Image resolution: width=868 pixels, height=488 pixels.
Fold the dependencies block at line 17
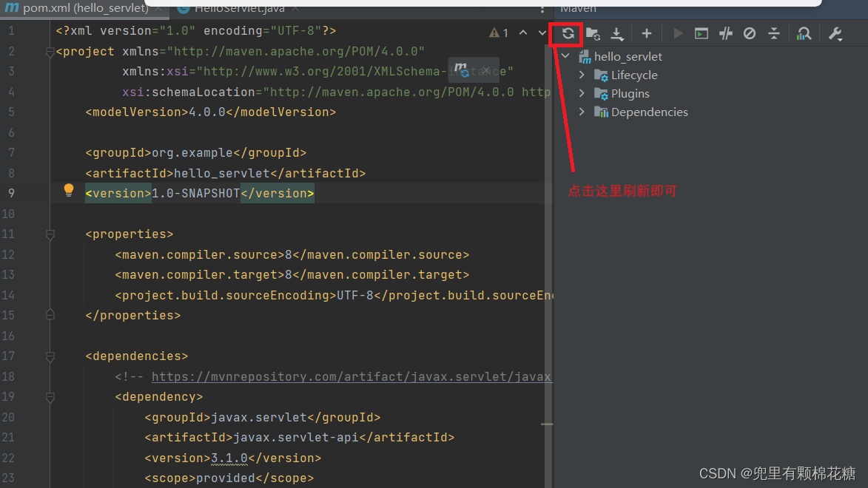tap(50, 357)
